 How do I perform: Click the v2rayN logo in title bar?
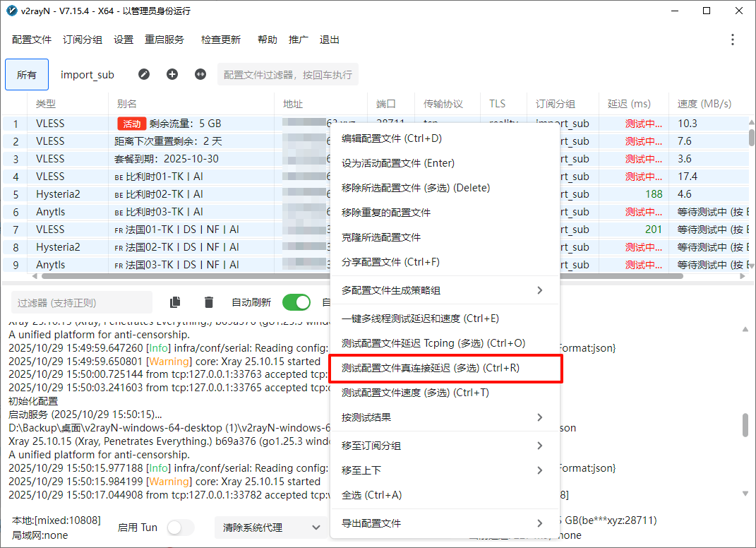coord(12,11)
